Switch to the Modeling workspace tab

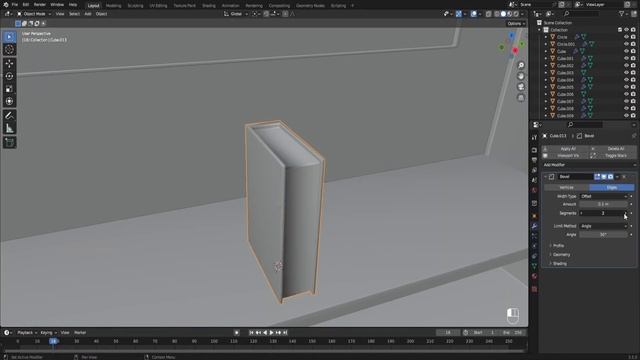click(113, 6)
